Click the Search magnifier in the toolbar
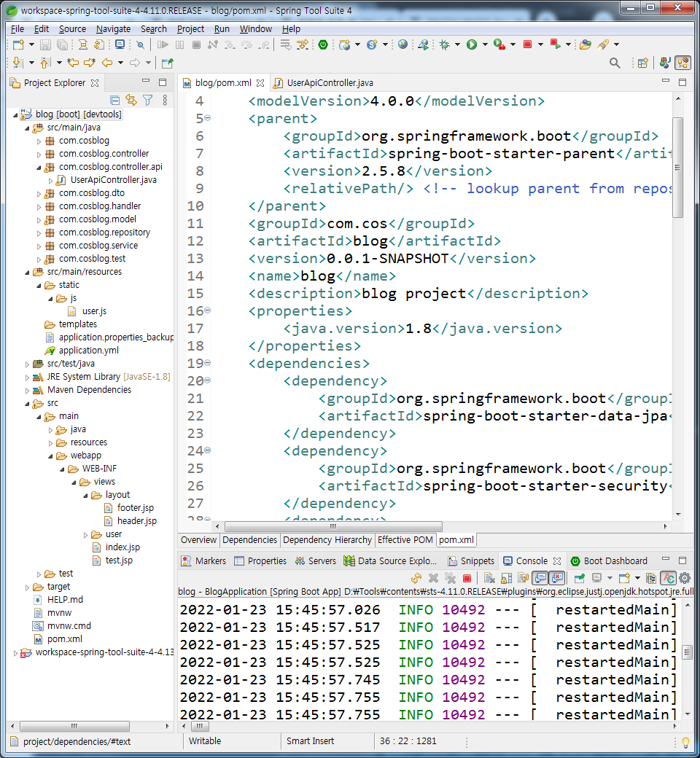The height and width of the screenshot is (758, 700). pyautogui.click(x=615, y=63)
